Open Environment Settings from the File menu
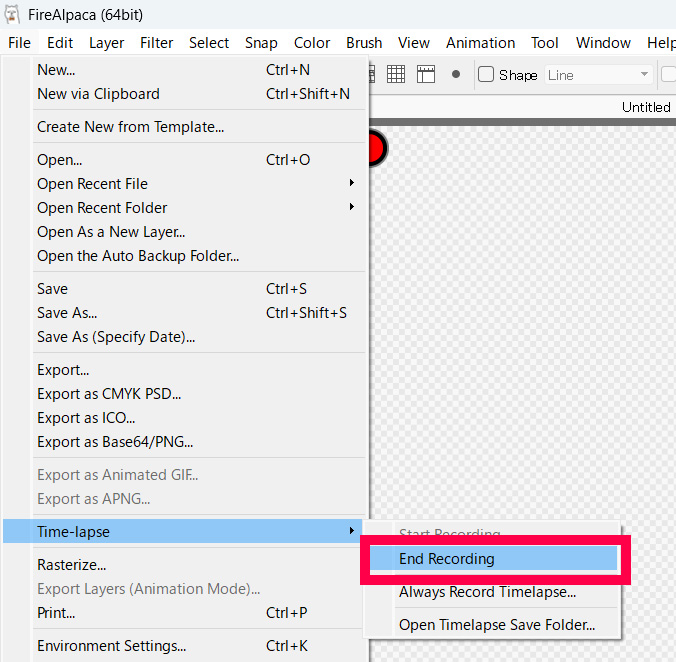 [111, 646]
